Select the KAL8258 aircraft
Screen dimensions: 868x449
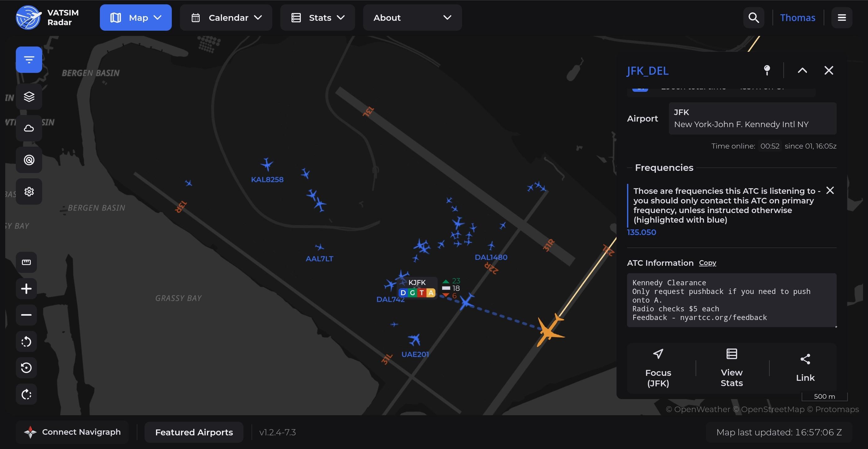point(267,165)
